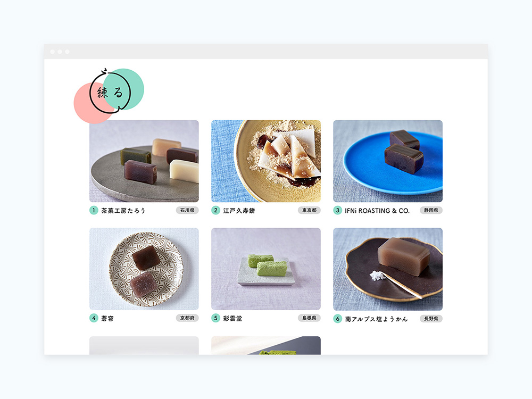The image size is (532, 399).
Task: Select the 京都府 prefecture tag
Action: pos(187,318)
